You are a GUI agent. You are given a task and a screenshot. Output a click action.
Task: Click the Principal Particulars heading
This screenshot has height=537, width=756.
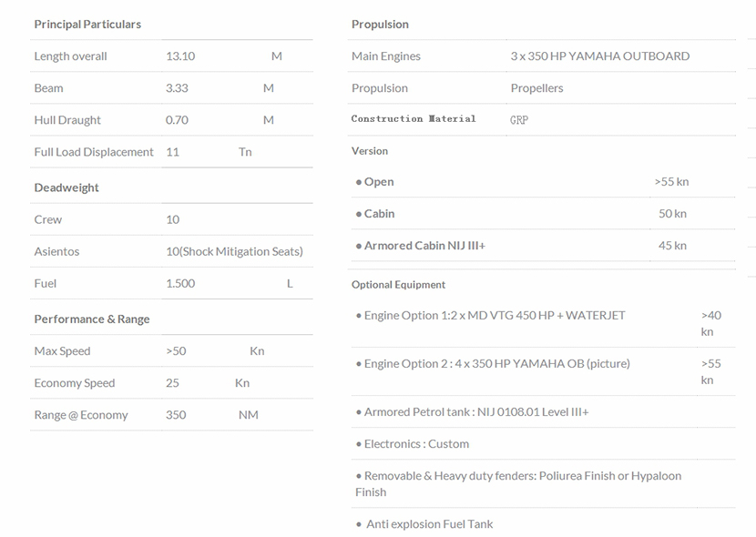coord(87,24)
